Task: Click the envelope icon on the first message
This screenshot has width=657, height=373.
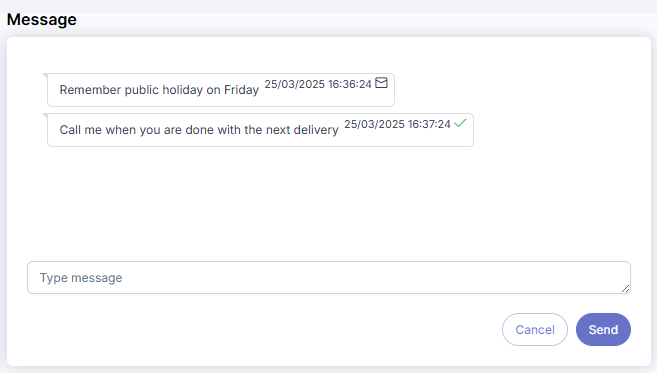Action: (x=381, y=83)
